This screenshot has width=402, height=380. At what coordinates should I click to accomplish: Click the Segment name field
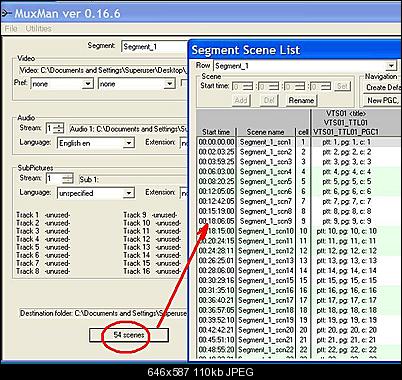tap(155, 47)
